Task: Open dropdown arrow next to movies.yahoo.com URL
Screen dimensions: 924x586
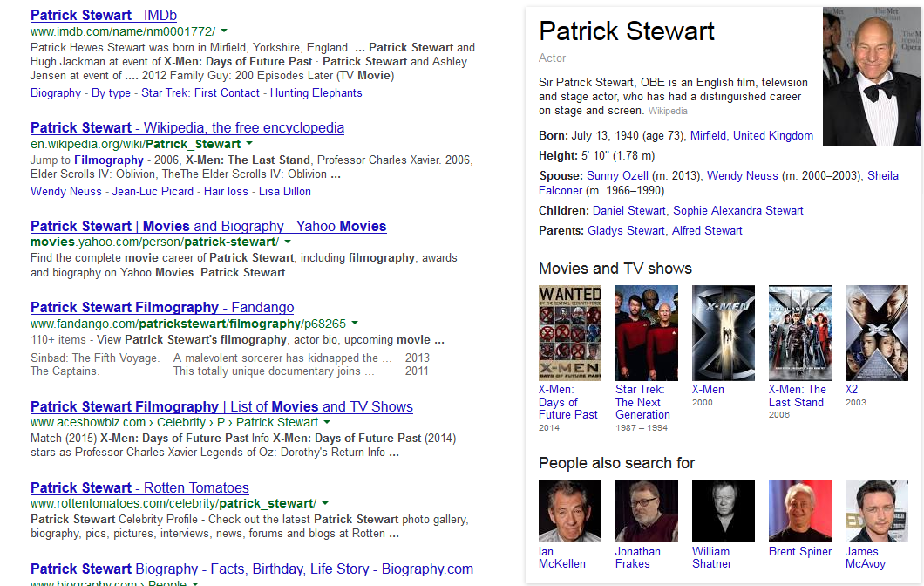Action: pyautogui.click(x=288, y=242)
